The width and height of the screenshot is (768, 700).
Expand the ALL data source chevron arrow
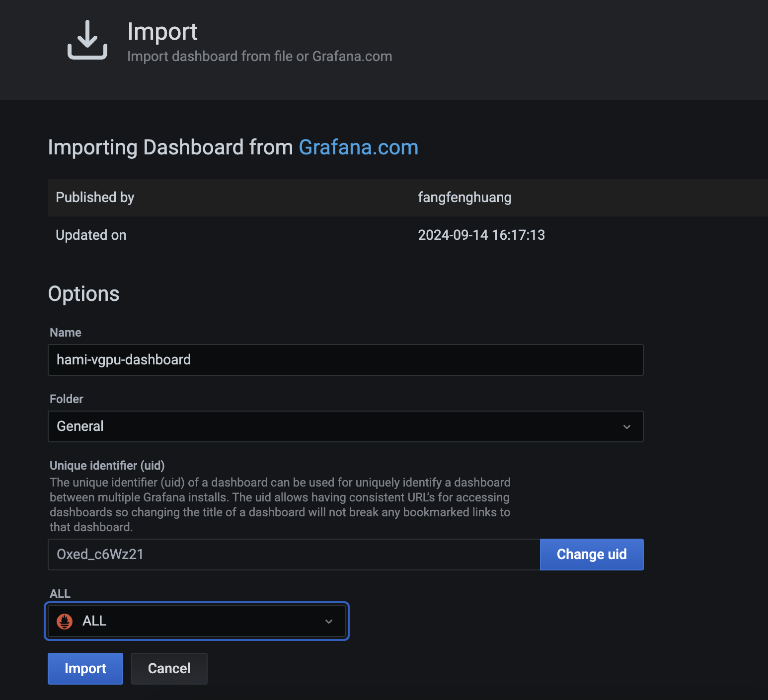(x=328, y=622)
